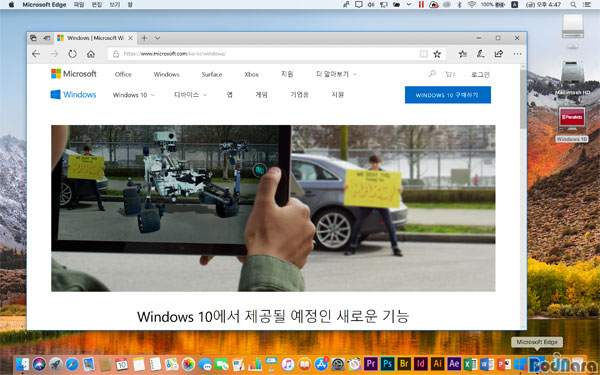The image size is (600, 375).
Task: Go back with the Edge back arrow
Action: pyautogui.click(x=36, y=54)
